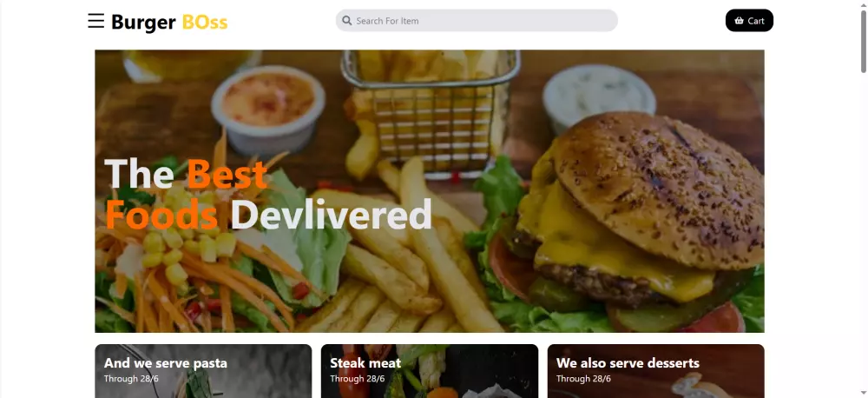Open the Steak meat promo card
The width and height of the screenshot is (868, 398).
click(x=430, y=371)
